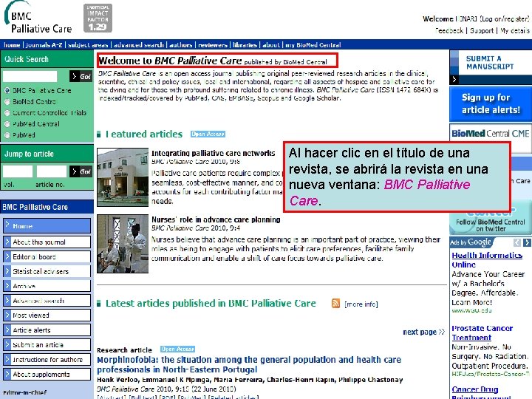
Task: Open Article alerts in sidebar
Action: 47,330
